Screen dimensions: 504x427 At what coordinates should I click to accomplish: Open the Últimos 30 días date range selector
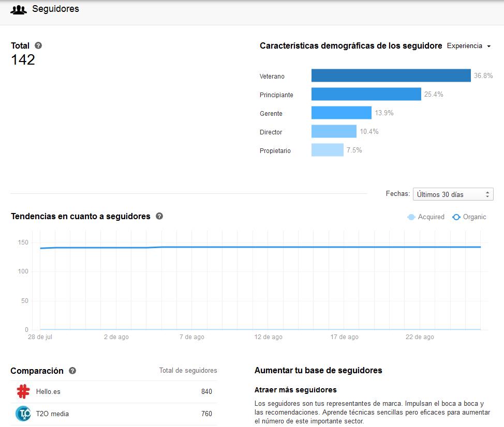pos(449,194)
